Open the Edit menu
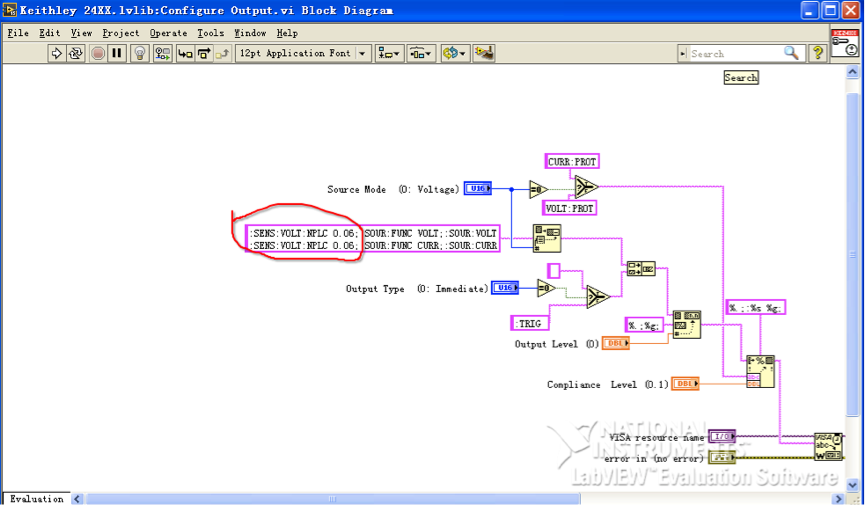 (50, 33)
